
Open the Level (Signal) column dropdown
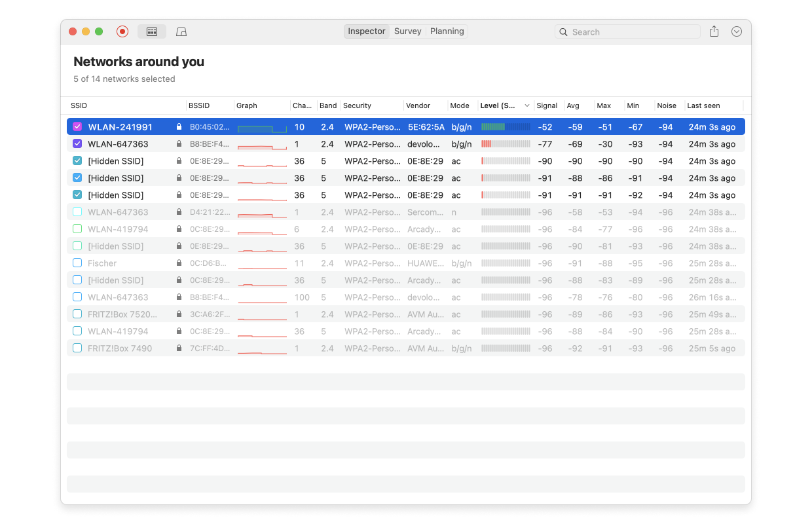(x=528, y=105)
